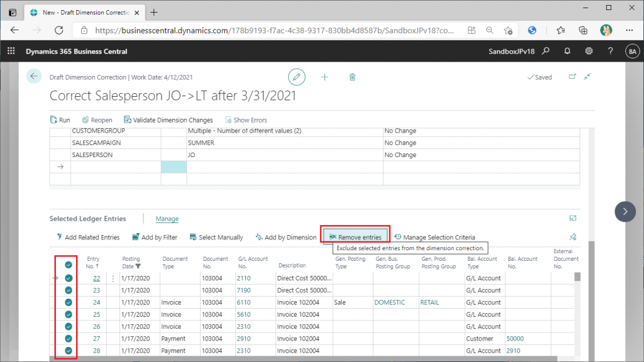Click Add by Dimension

click(x=286, y=237)
